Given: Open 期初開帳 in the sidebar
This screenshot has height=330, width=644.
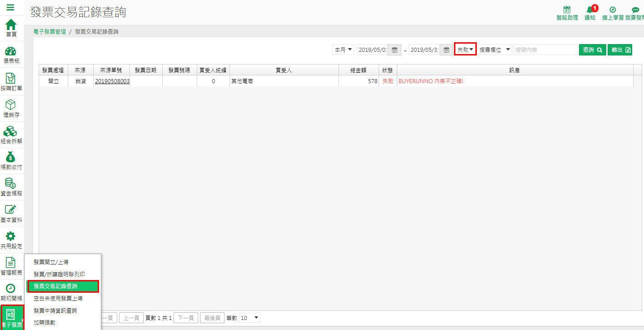Looking at the screenshot, I should [11, 292].
